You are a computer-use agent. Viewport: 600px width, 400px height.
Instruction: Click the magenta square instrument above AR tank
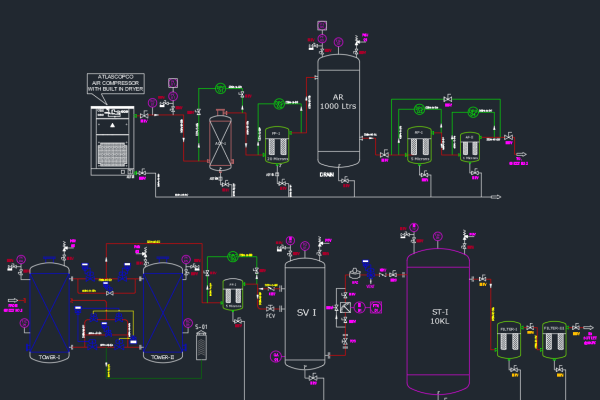tap(322, 25)
